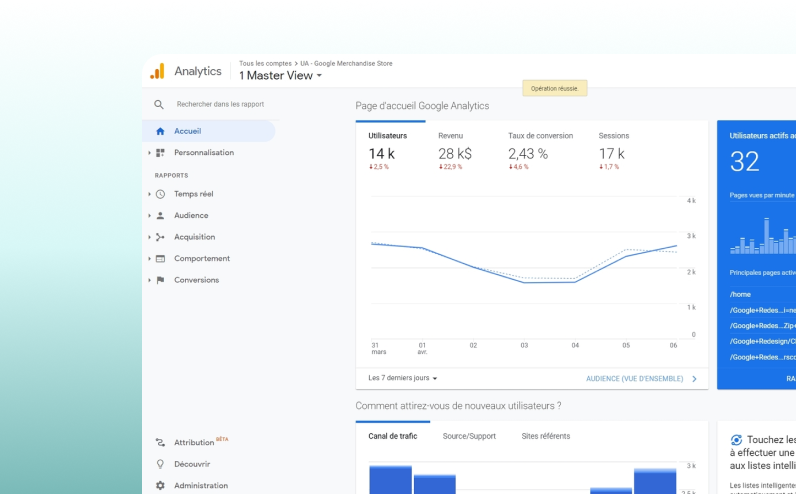Click the 22,9 % revenue change indicator
Image resolution: width=796 pixels, height=494 pixels.
(x=450, y=167)
